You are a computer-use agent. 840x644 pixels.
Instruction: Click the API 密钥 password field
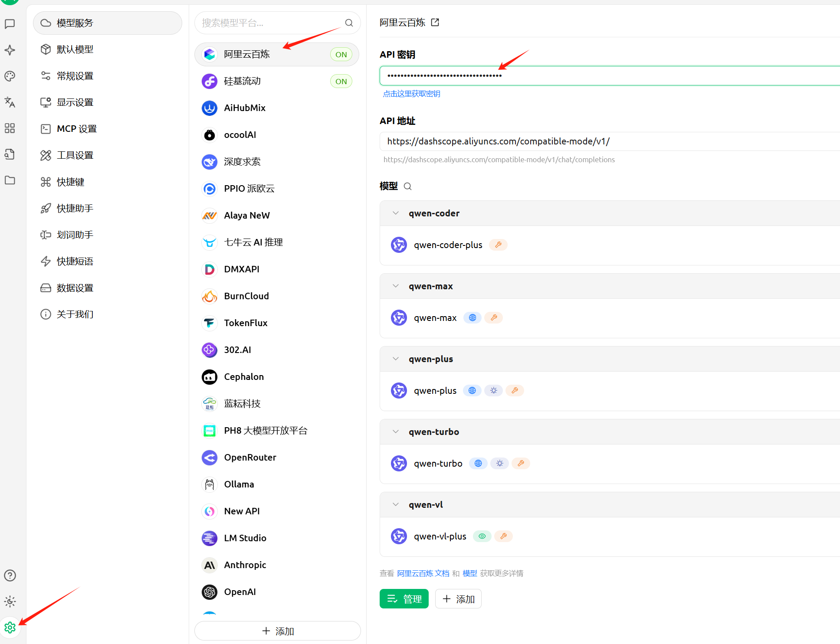610,75
